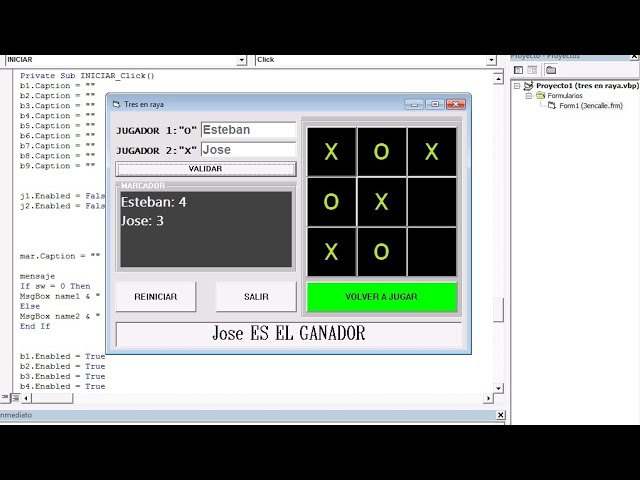Click the SALIR button
Viewport: 640px width, 480px height.
(x=256, y=297)
